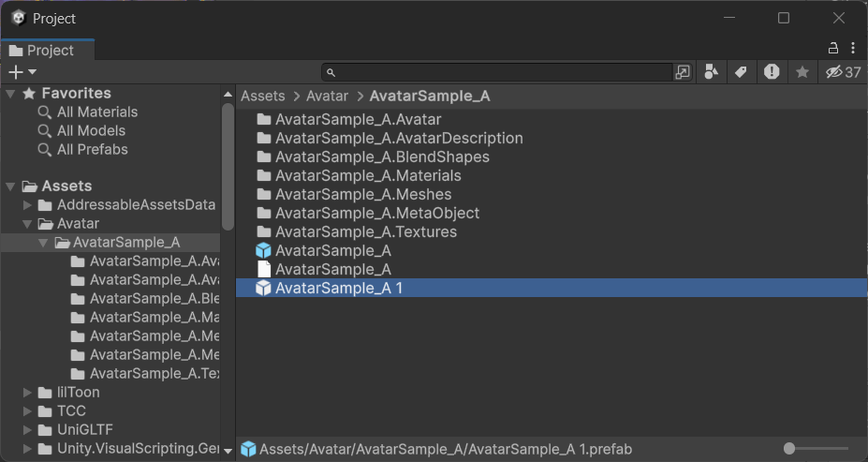Open the Create asset plus button
The image size is (868, 462).
[16, 72]
